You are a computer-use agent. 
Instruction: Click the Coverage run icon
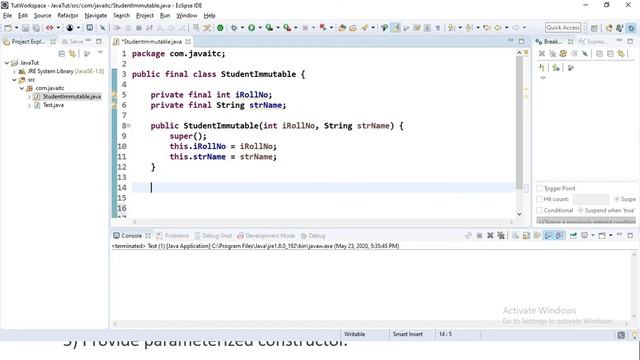[x=269, y=28]
